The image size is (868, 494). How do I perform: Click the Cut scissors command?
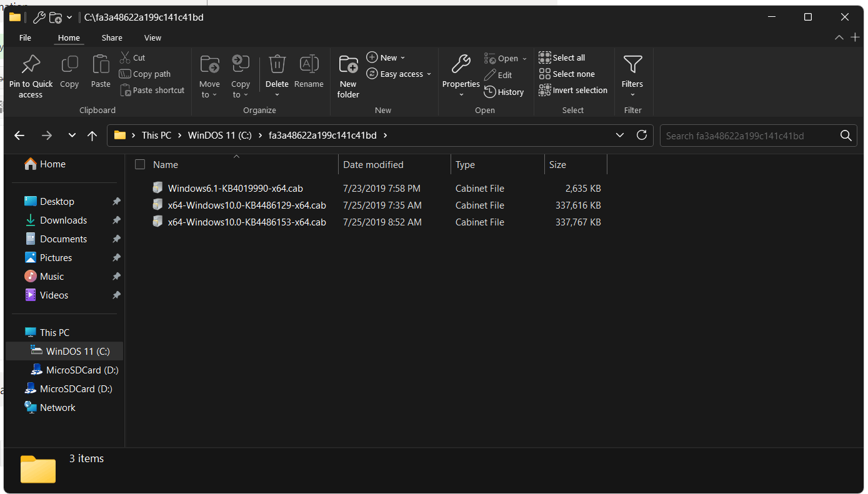click(132, 57)
